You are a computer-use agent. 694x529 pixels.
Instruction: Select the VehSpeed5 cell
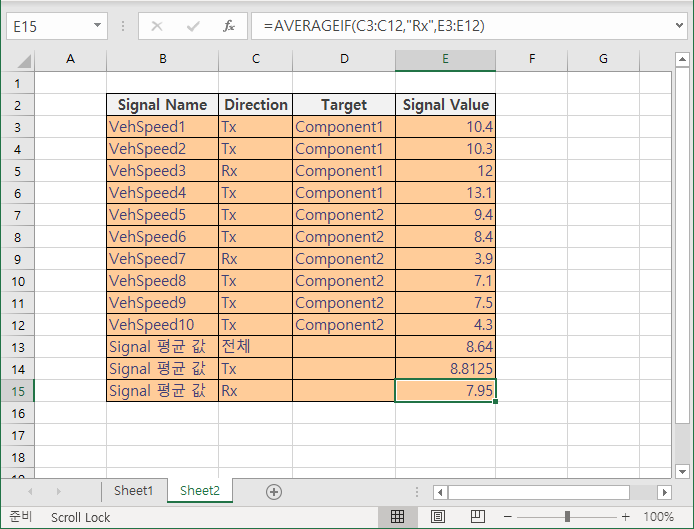click(x=162, y=215)
